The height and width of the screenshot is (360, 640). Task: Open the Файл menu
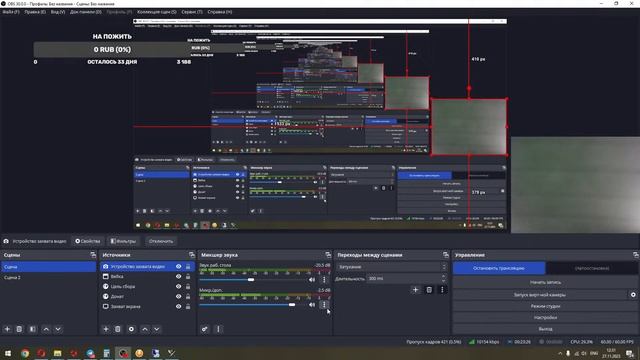(11, 12)
